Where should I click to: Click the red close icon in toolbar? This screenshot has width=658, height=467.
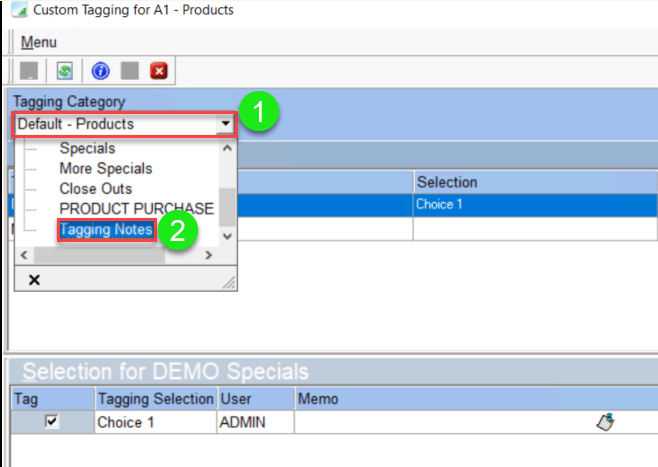pyautogui.click(x=158, y=71)
